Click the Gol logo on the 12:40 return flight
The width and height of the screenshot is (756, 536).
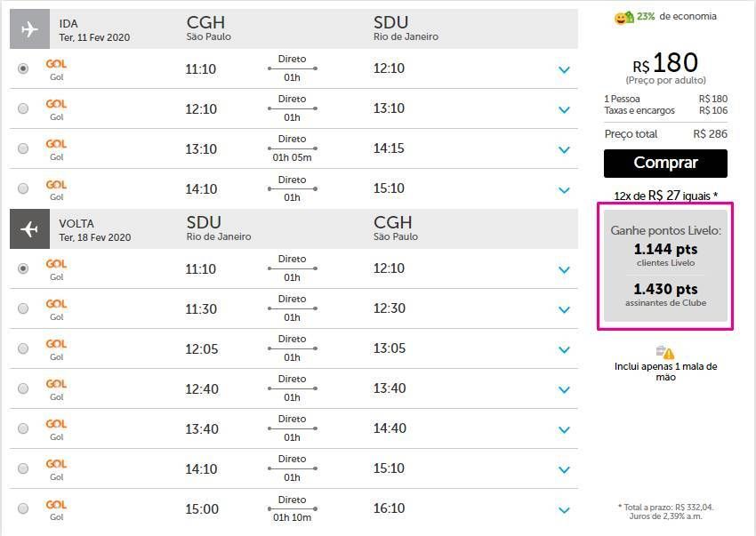tap(56, 384)
